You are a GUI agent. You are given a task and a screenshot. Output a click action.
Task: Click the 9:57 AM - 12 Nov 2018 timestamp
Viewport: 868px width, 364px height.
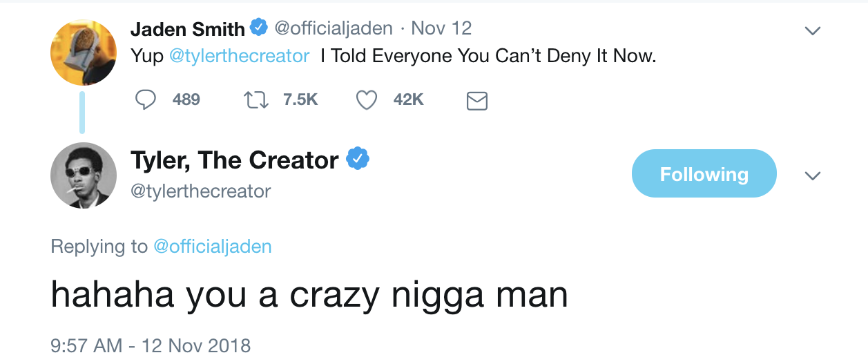coord(151,345)
